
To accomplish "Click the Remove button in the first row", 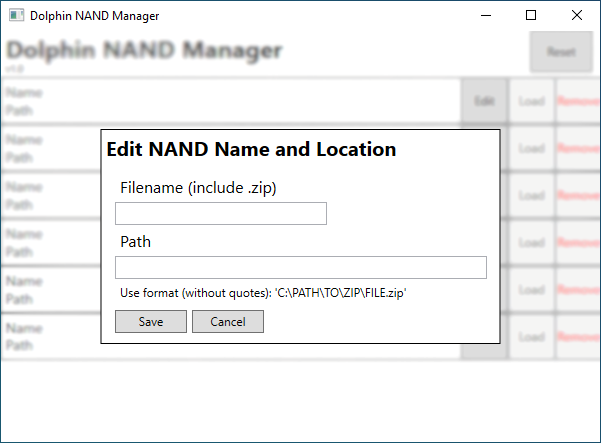I will [578, 101].
